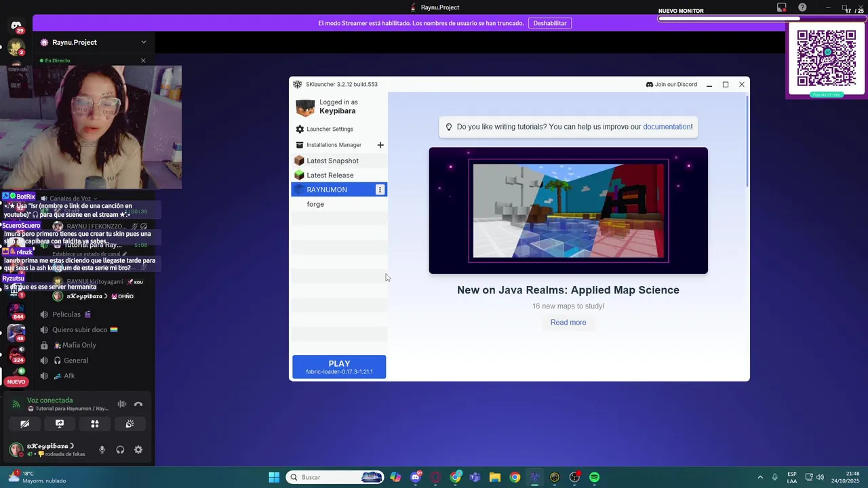Open Discord direct messages home icon
Viewport: 868px width, 488px height.
(16, 26)
